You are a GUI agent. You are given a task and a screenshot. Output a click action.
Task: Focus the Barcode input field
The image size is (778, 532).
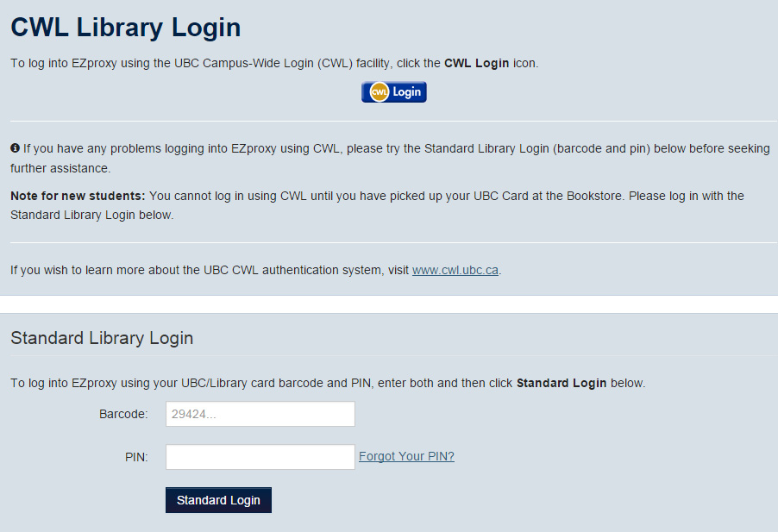coord(260,414)
